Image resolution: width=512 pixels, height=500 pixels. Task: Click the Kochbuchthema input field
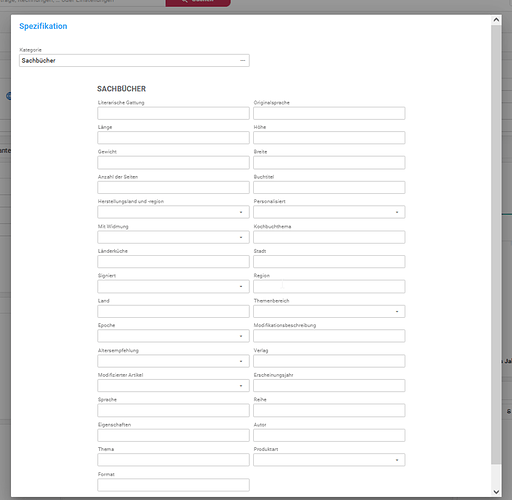(329, 237)
